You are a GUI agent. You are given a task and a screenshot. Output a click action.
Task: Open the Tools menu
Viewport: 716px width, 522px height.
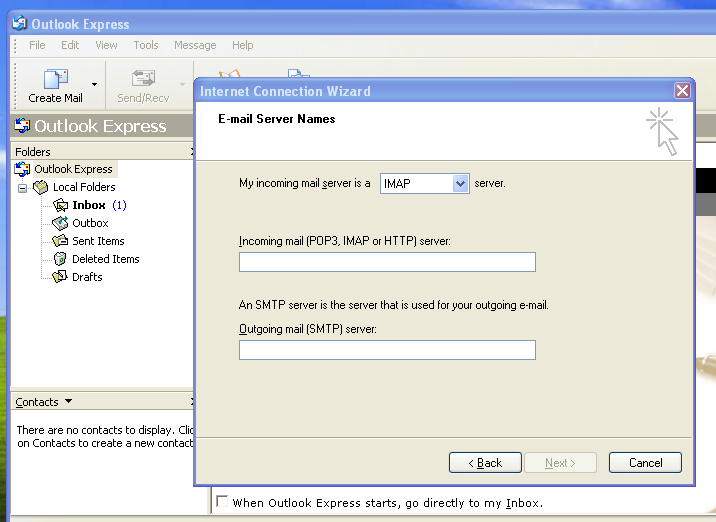(146, 45)
